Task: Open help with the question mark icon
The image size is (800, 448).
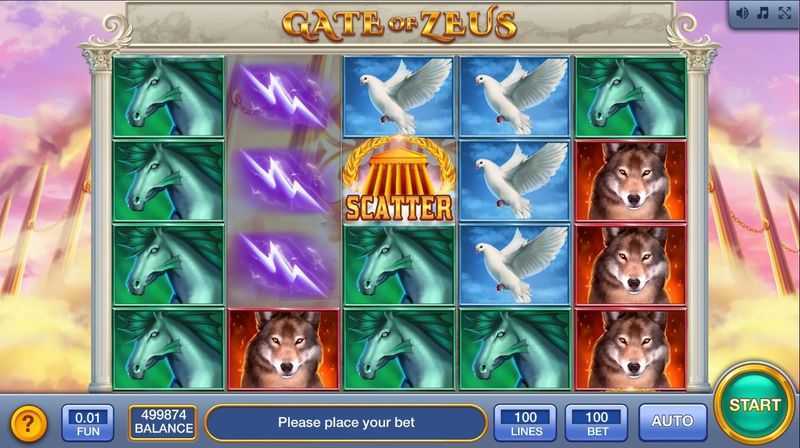Action: (x=29, y=424)
